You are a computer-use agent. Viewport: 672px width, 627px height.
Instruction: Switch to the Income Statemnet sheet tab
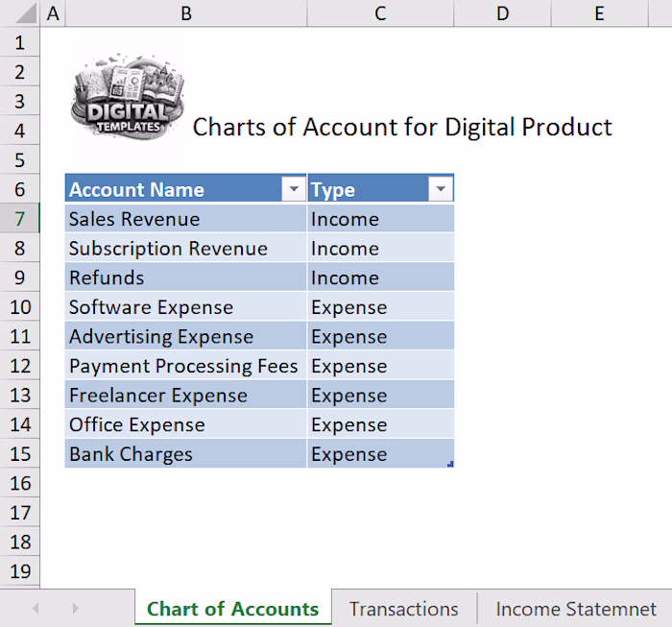[x=576, y=609]
